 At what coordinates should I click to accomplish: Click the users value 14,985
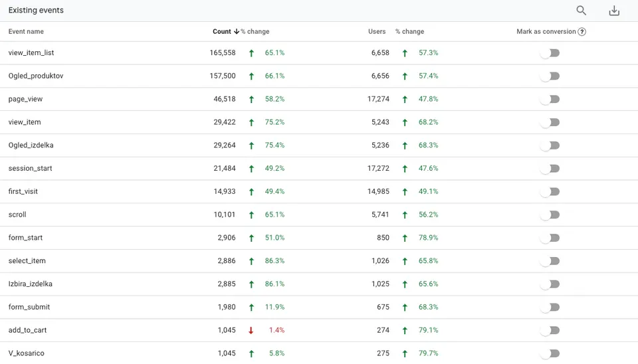(378, 191)
